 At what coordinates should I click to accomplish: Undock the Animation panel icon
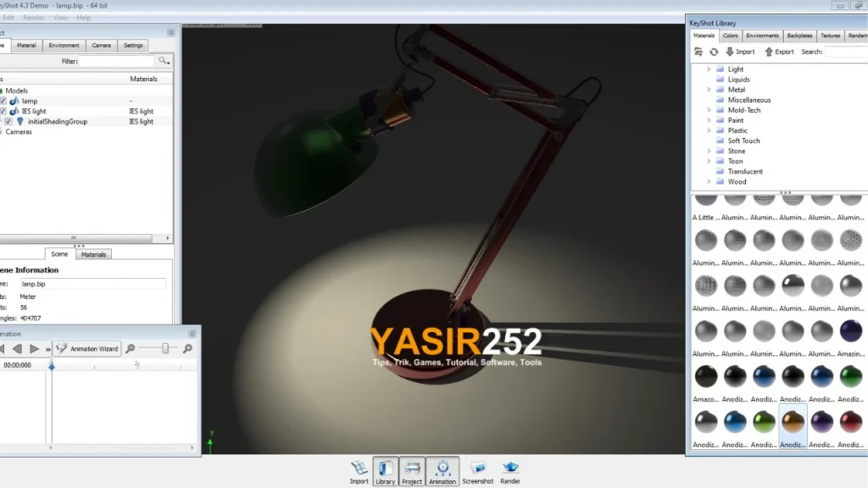(192, 334)
